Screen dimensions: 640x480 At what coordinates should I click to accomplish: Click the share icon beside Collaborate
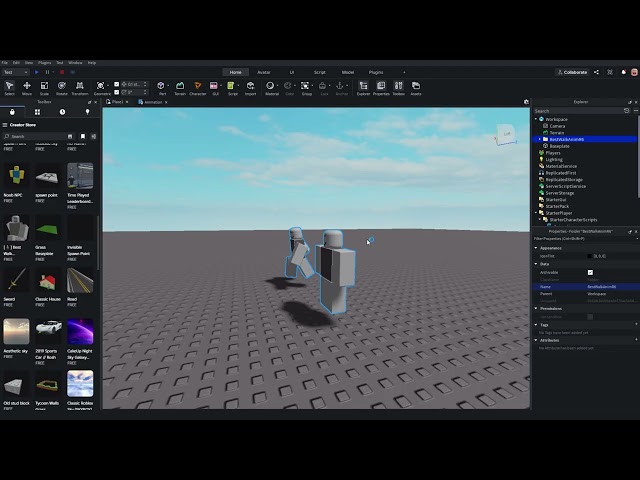coord(596,72)
